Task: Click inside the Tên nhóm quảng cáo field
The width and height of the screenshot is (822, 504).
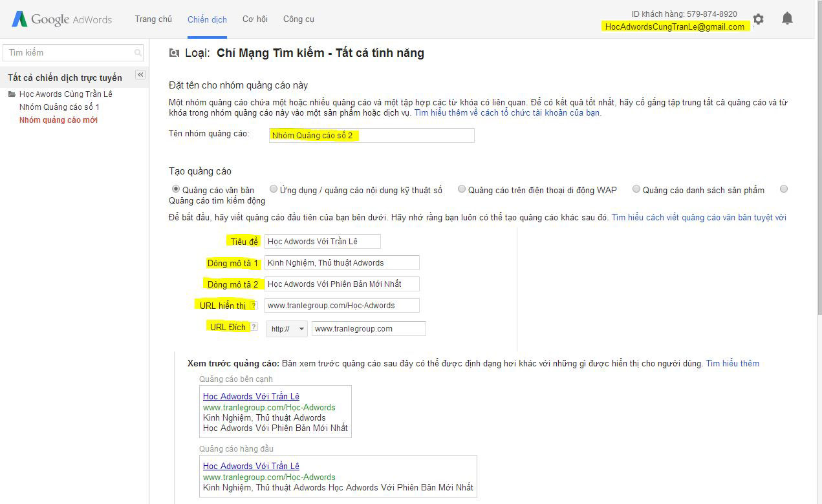Action: [371, 135]
